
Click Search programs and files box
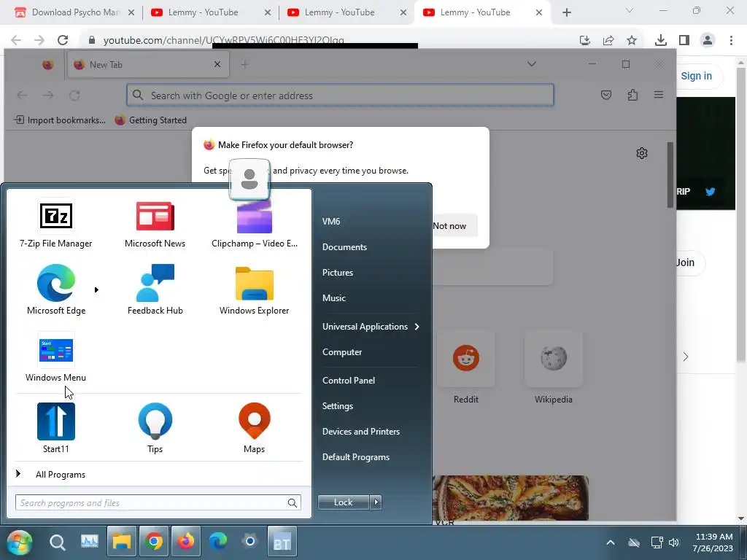[158, 502]
